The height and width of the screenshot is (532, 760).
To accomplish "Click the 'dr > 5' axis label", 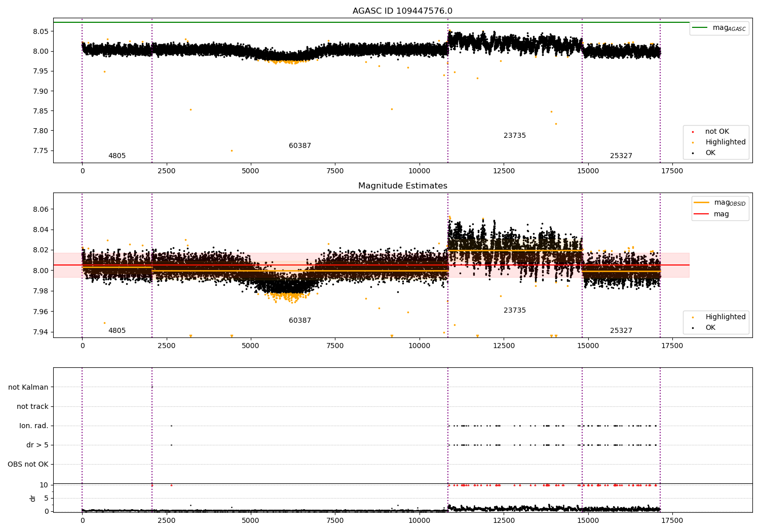I will coord(37,445).
